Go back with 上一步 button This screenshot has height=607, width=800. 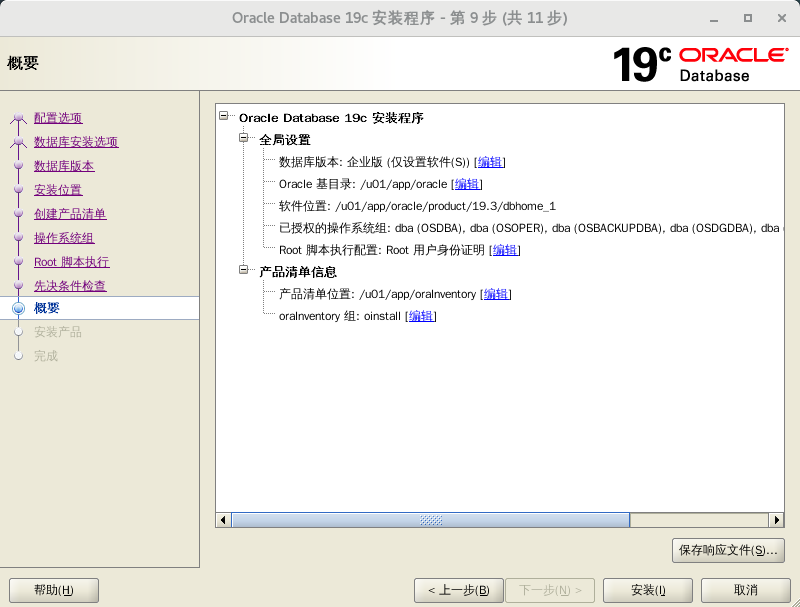[x=459, y=590]
